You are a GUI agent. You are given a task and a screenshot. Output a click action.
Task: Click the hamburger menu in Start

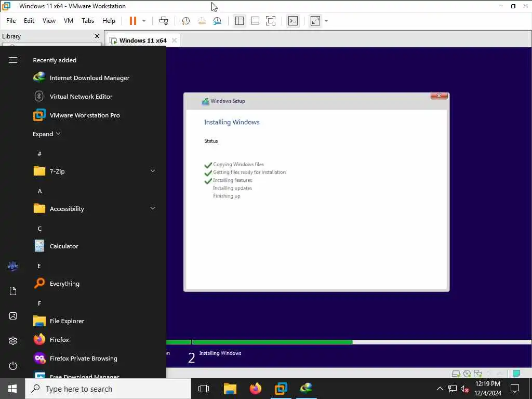(13, 60)
